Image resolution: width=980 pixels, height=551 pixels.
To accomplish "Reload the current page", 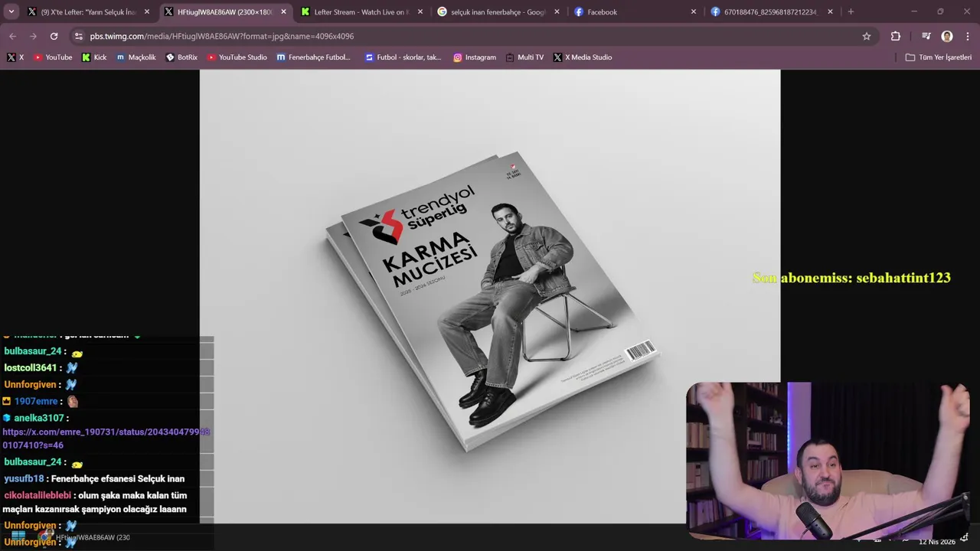I will tap(54, 36).
